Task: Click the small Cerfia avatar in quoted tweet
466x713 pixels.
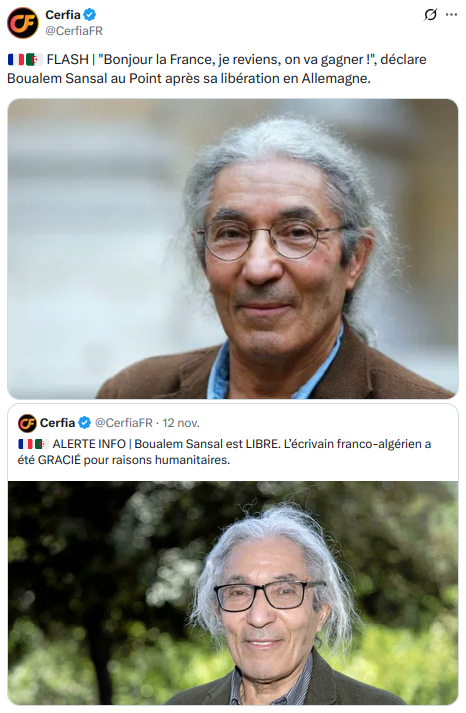Action: [27, 423]
